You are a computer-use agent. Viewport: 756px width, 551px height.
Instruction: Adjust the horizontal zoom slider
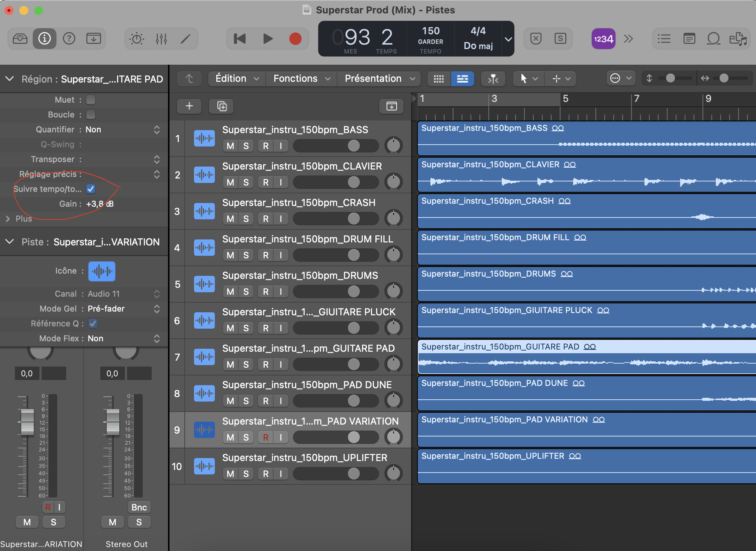tap(724, 78)
